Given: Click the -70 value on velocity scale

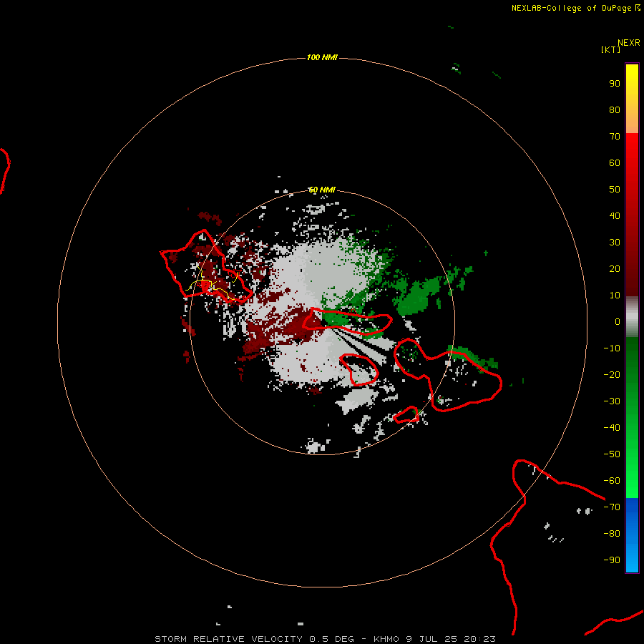Looking at the screenshot, I should click(612, 507).
